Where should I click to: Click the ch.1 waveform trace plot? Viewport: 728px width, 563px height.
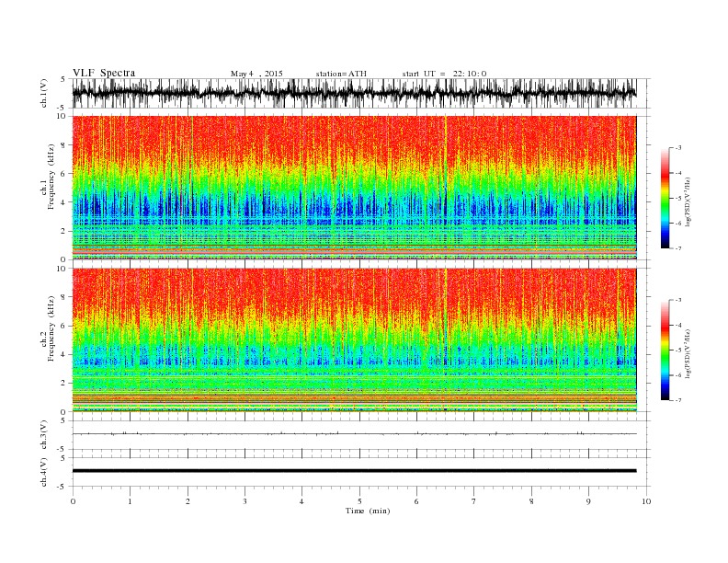coord(354,93)
